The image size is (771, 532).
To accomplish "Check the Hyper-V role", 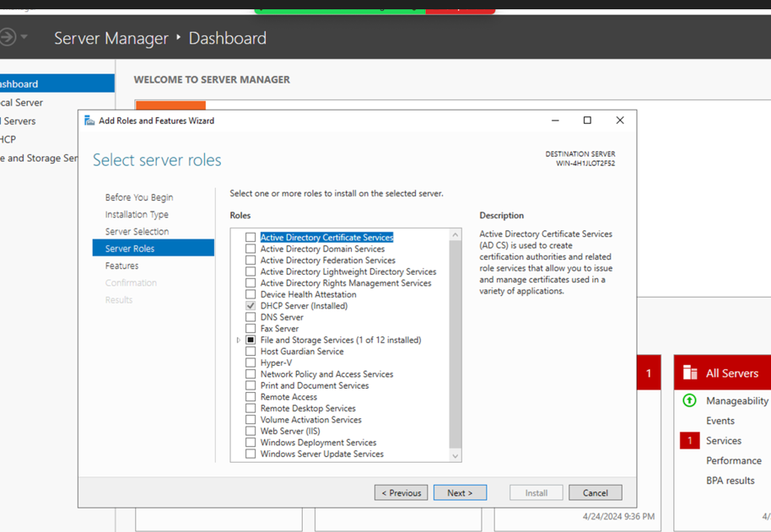I will click(x=249, y=363).
